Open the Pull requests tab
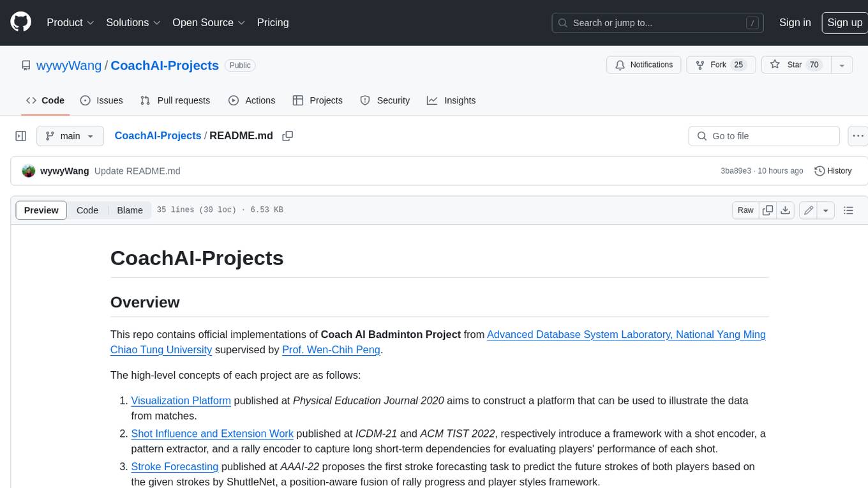This screenshot has height=488, width=868. click(175, 100)
